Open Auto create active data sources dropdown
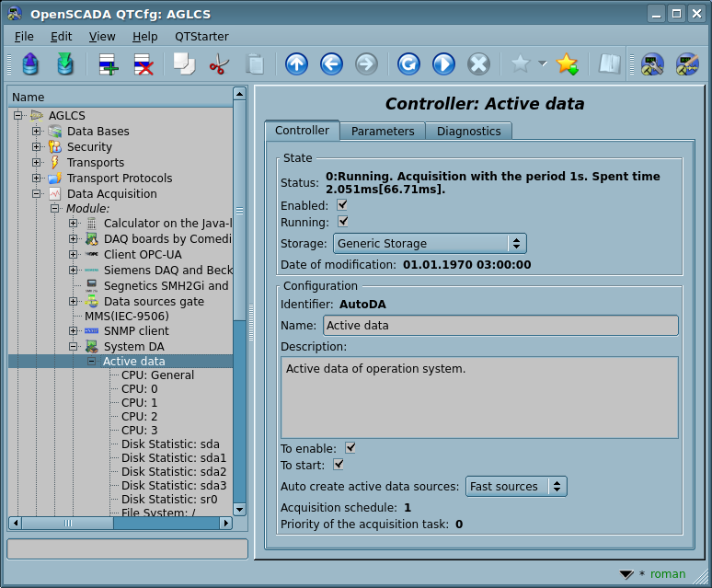This screenshot has height=588, width=712. pos(515,486)
